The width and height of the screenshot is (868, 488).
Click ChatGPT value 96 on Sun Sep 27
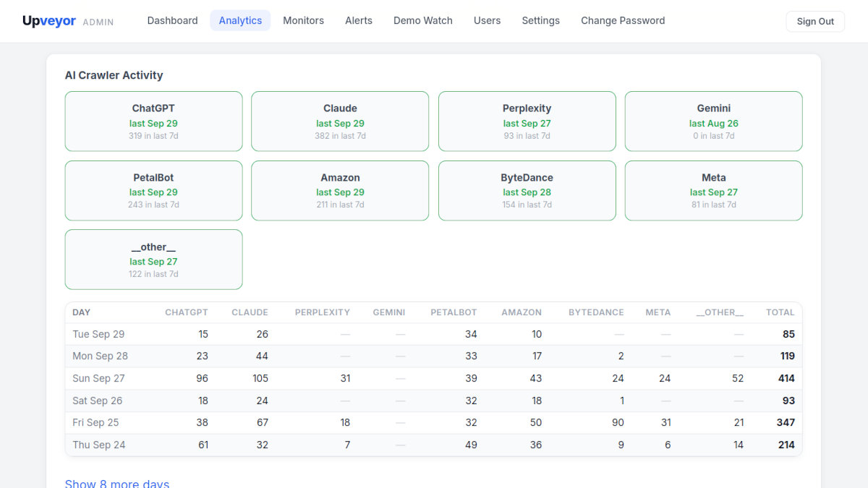click(202, 378)
